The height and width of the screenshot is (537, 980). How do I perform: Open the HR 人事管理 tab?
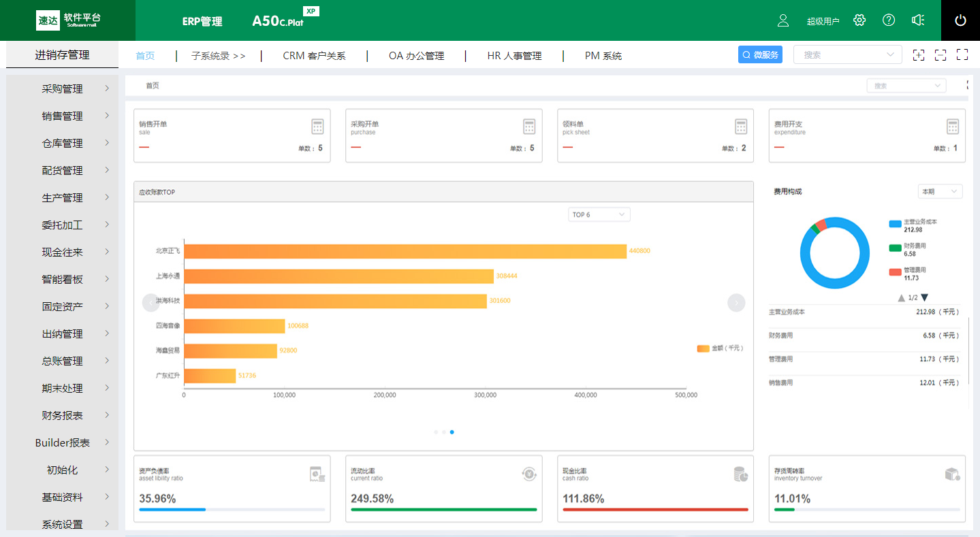tap(514, 56)
